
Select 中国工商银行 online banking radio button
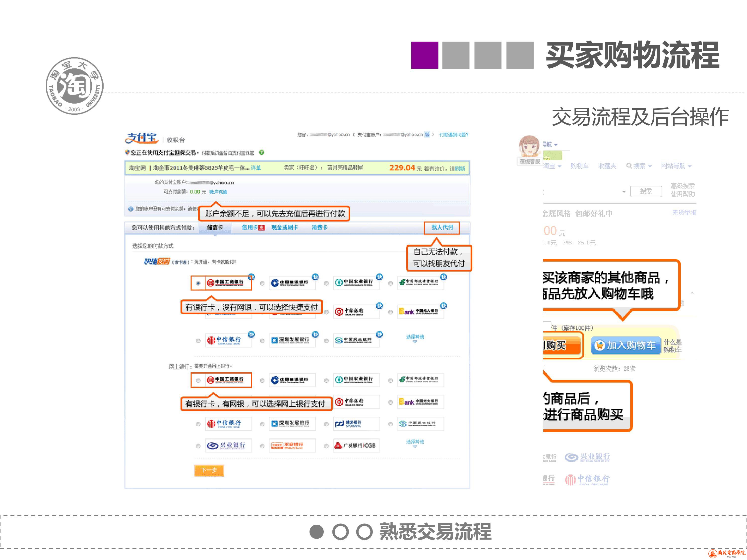[x=198, y=380]
